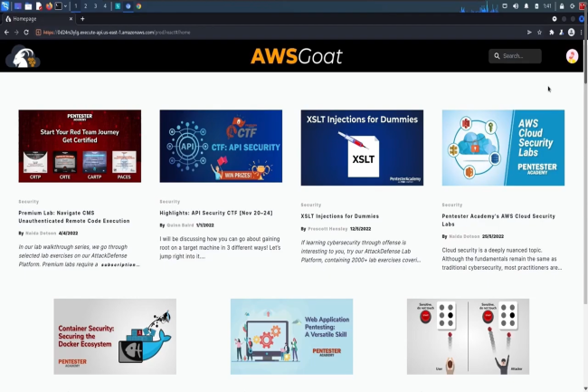Go forward in browser history
The height and width of the screenshot is (392, 588).
(16, 33)
